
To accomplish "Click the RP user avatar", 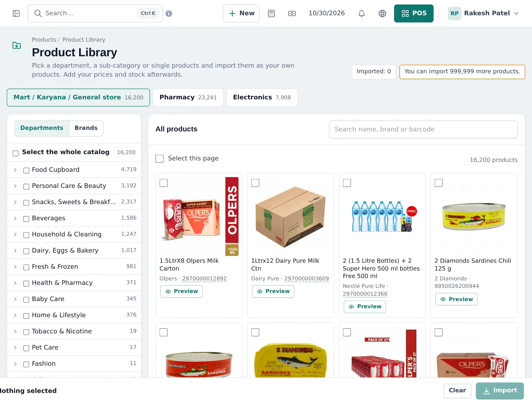I will pos(454,13).
